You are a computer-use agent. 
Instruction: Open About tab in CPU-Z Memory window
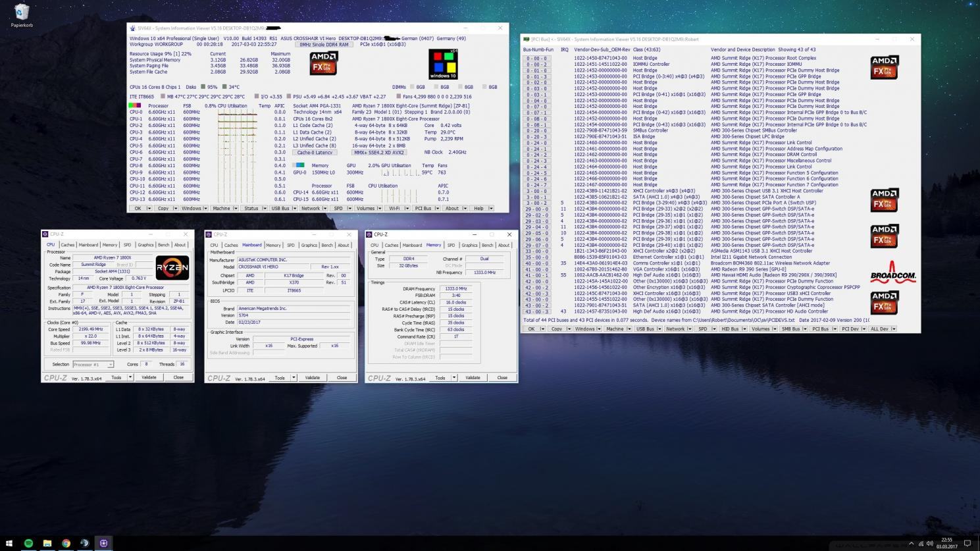[503, 245]
